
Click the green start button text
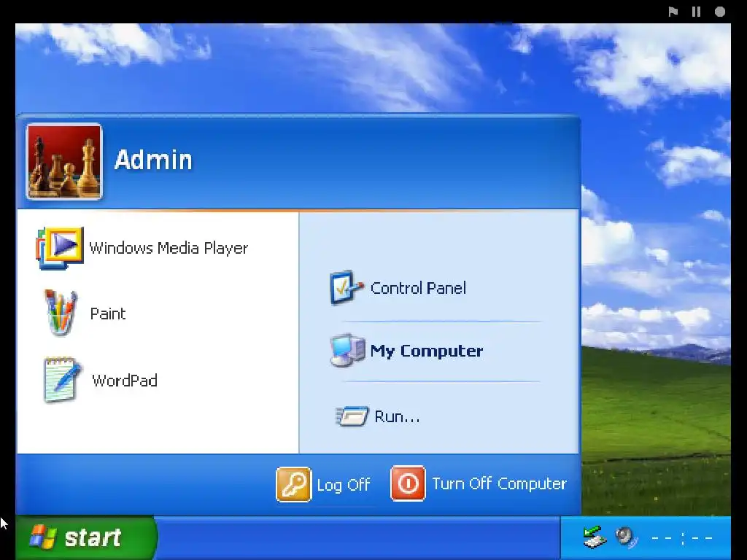pyautogui.click(x=93, y=537)
